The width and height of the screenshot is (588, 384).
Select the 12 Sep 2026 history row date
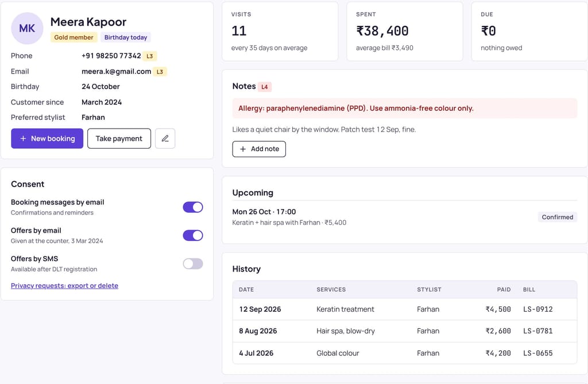pos(260,309)
